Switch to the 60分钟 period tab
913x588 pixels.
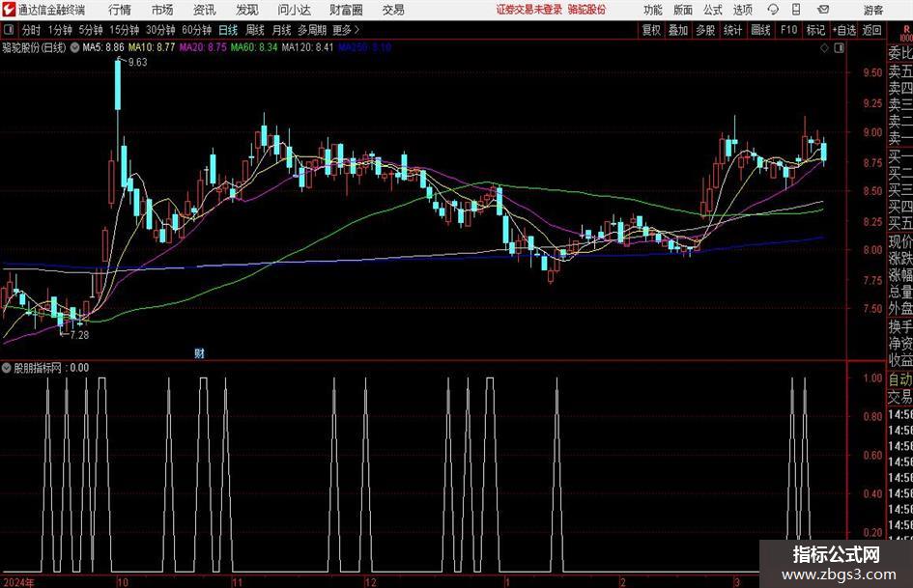pyautogui.click(x=197, y=30)
